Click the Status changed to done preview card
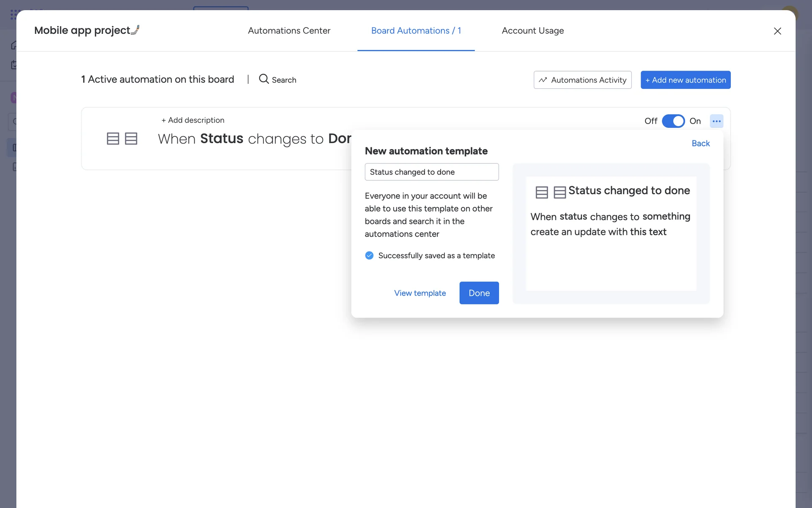 tap(611, 233)
